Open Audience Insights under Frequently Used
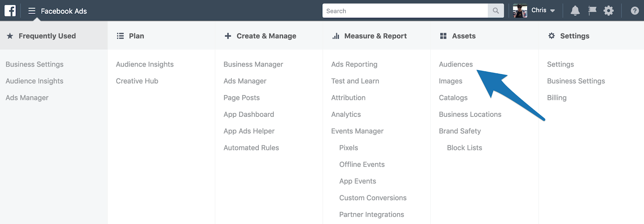The height and width of the screenshot is (224, 644). tap(35, 81)
